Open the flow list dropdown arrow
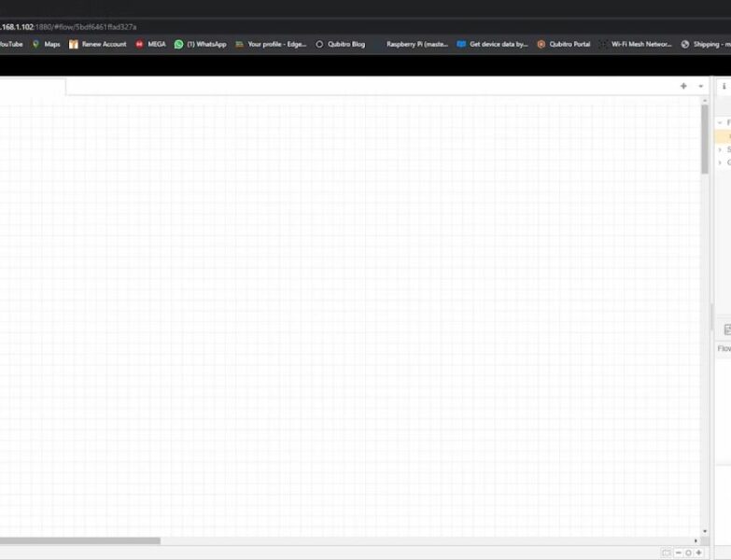This screenshot has height=560, width=731. coord(701,86)
